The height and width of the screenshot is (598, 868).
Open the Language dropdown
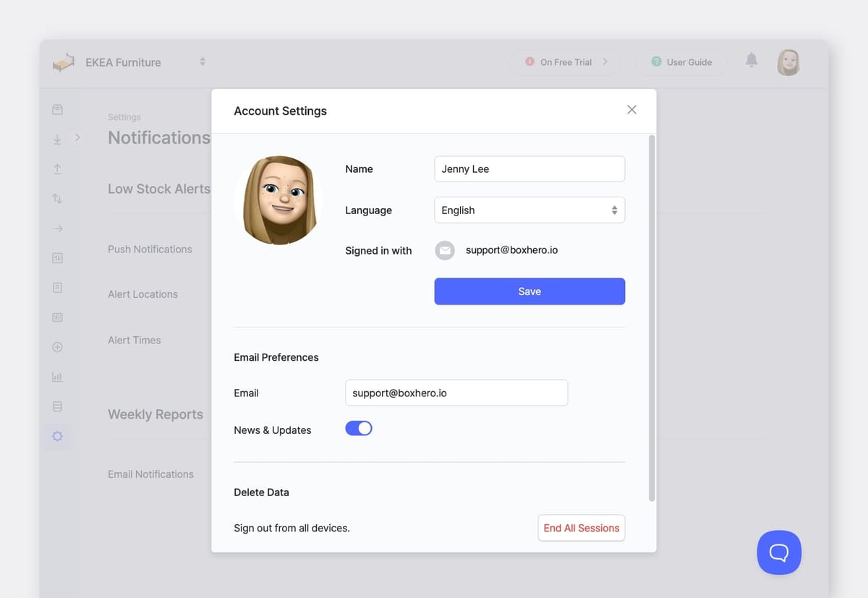(x=529, y=210)
